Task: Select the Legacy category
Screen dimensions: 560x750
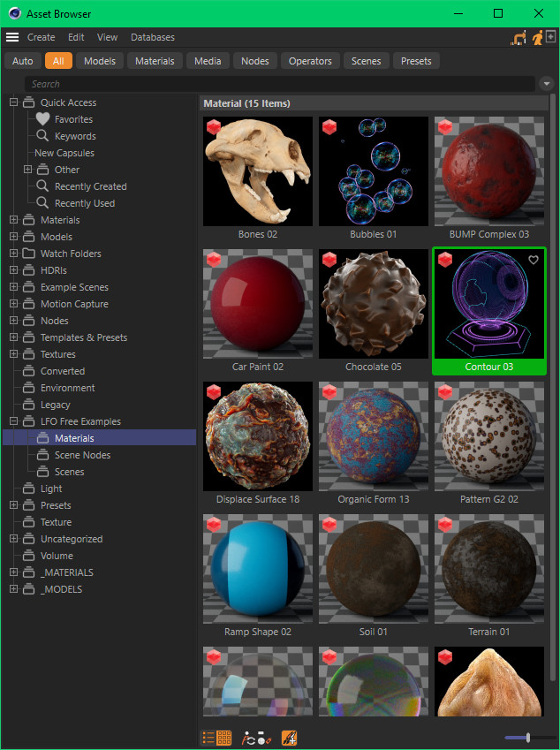Action: (55, 405)
